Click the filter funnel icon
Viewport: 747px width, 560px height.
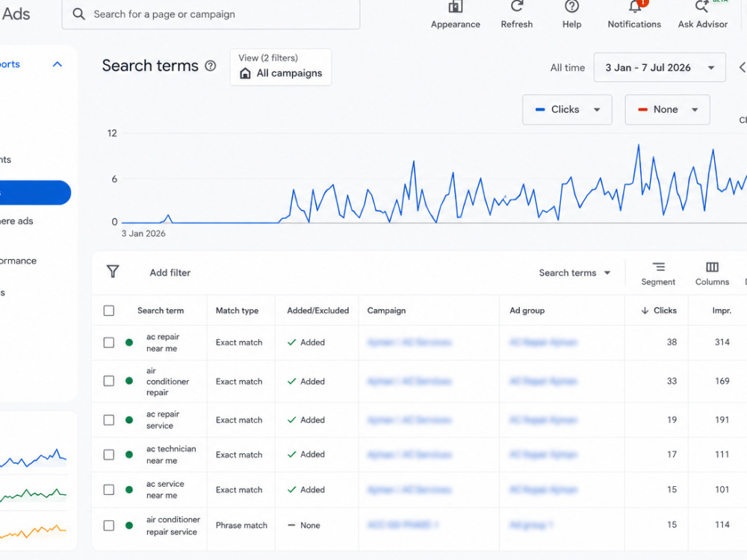point(113,272)
